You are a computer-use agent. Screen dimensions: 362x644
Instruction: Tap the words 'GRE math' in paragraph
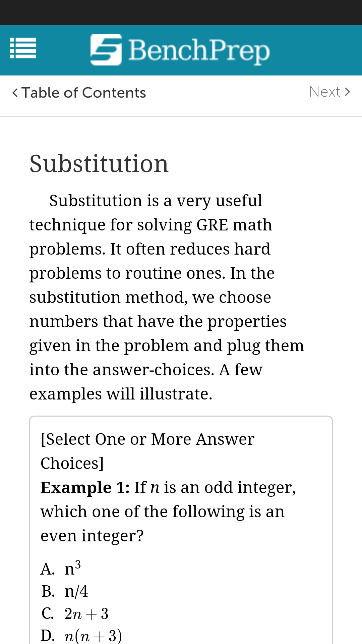(x=234, y=225)
